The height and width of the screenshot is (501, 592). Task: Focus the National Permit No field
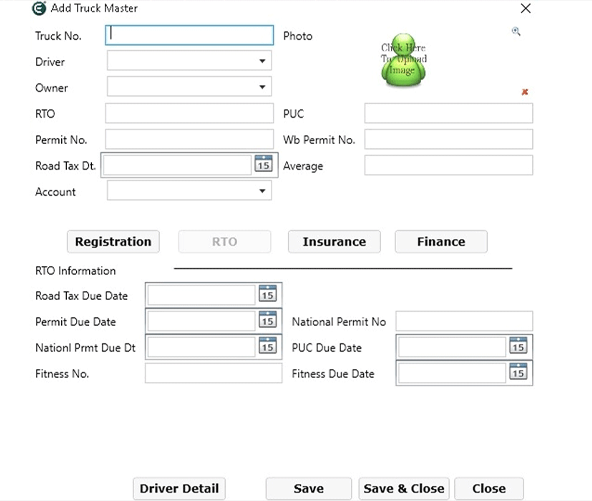pyautogui.click(x=464, y=321)
